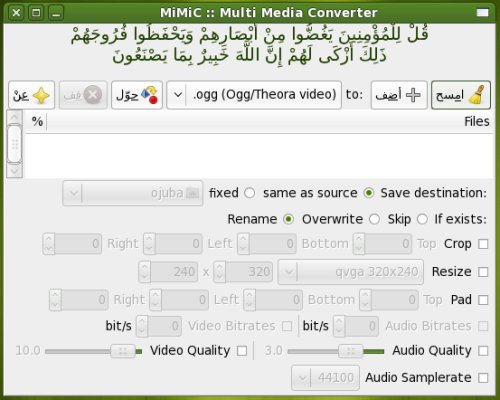
Task: Select the Rename radio option
Action: 288,219
